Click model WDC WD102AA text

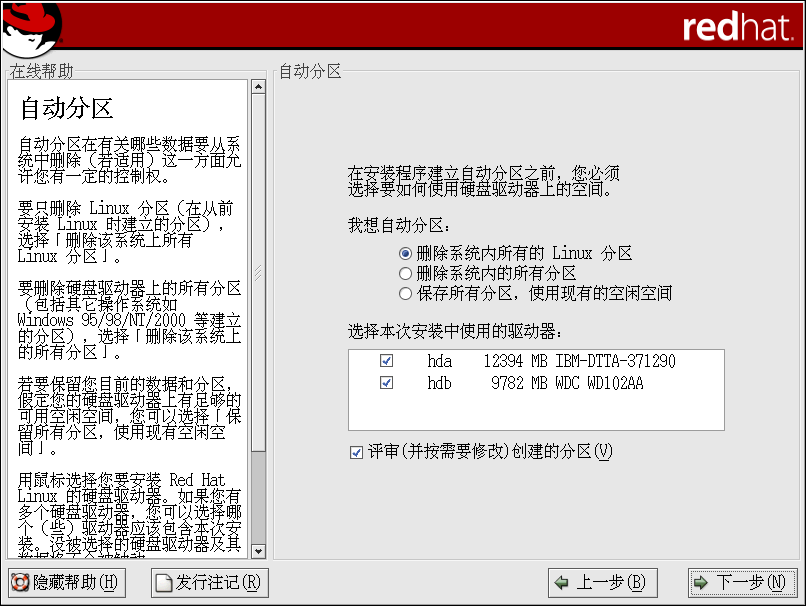pos(599,383)
